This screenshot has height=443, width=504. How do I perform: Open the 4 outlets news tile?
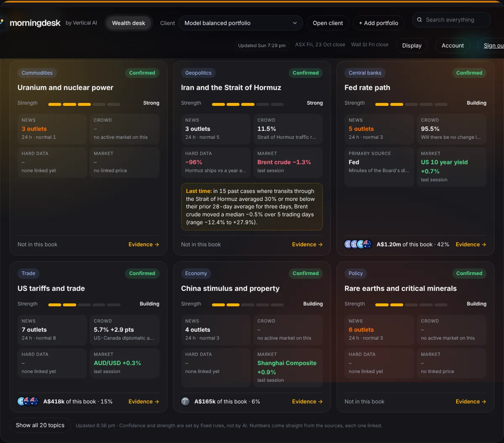(x=216, y=330)
